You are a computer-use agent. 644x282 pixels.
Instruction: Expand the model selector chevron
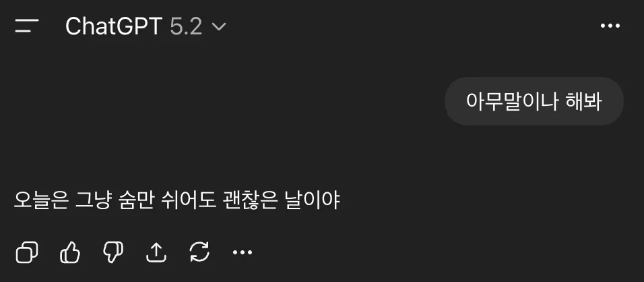218,27
